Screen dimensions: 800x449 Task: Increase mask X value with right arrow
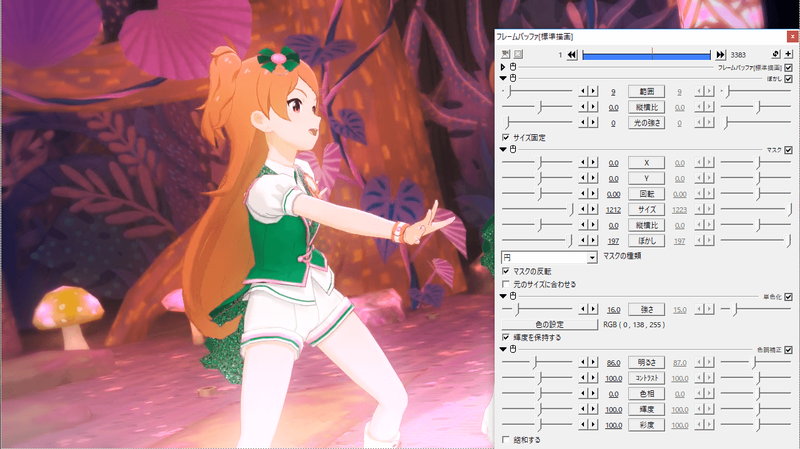(x=593, y=162)
